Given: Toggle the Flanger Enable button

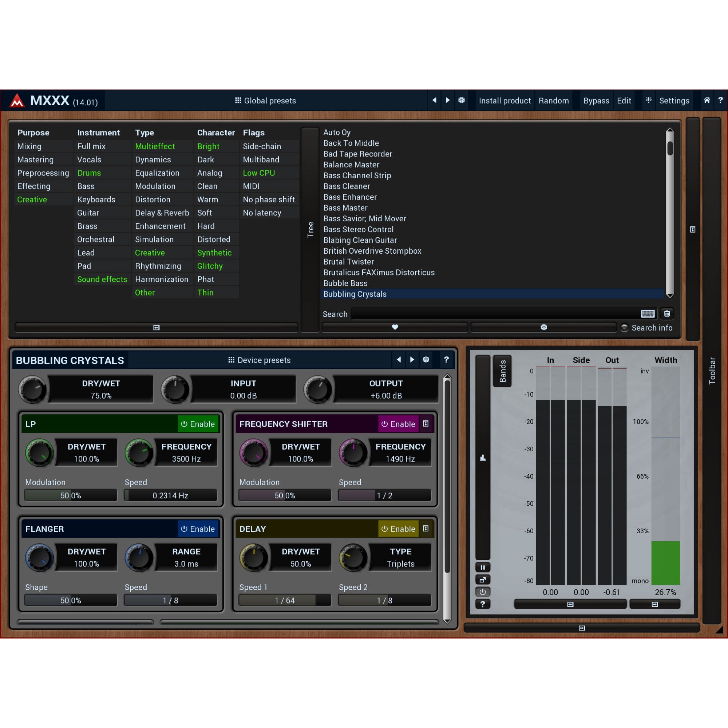Looking at the screenshot, I should point(198,529).
